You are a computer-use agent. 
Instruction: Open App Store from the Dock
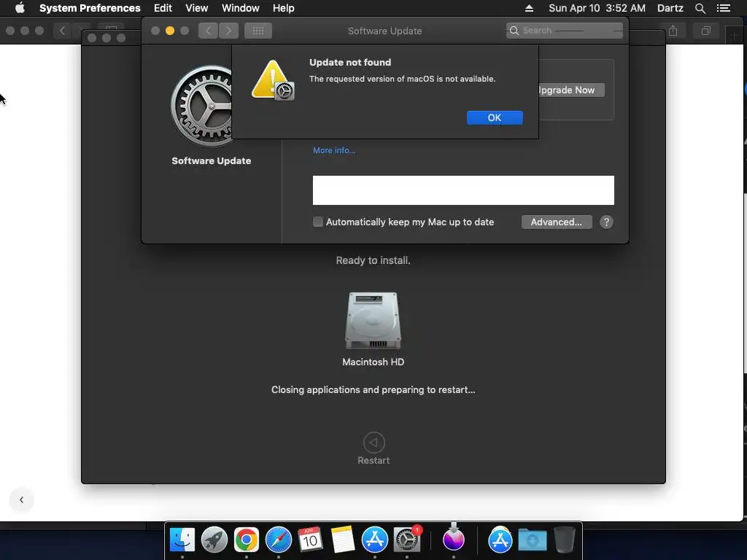(375, 540)
